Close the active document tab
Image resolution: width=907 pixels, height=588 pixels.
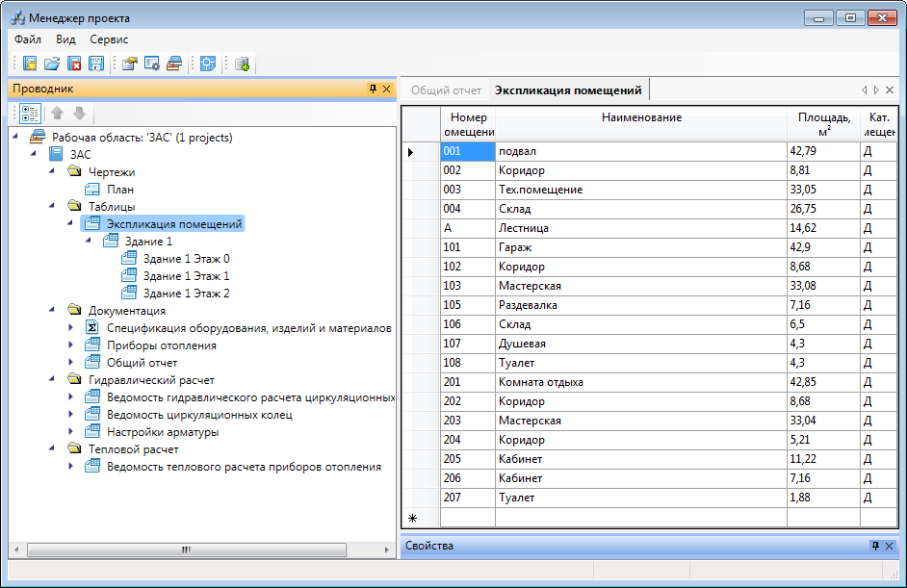coord(890,90)
